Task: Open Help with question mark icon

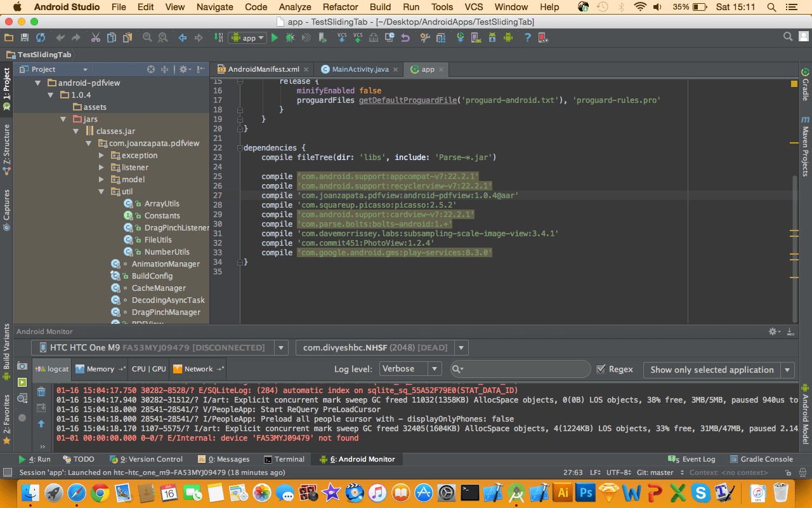Action: (x=527, y=38)
